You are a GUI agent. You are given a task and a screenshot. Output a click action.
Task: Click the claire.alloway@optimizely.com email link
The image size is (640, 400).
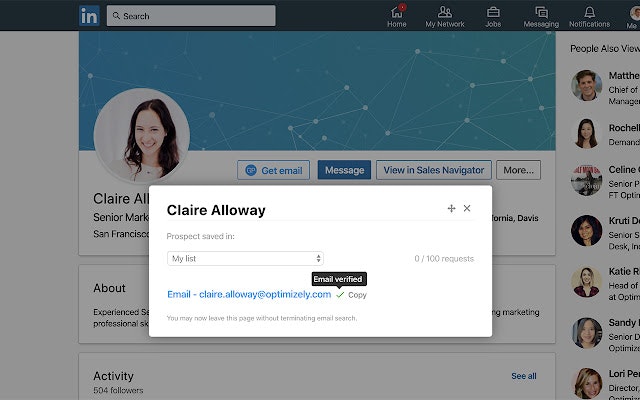coord(249,294)
